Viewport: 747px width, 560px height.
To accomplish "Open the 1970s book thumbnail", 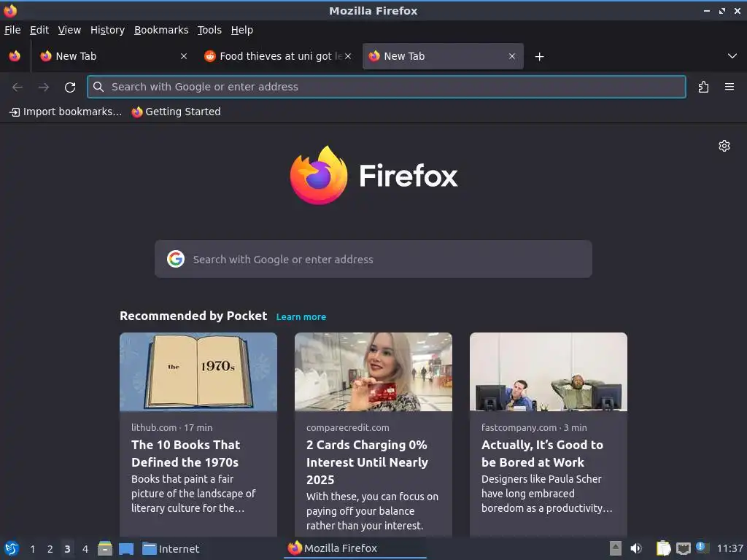I will click(198, 372).
